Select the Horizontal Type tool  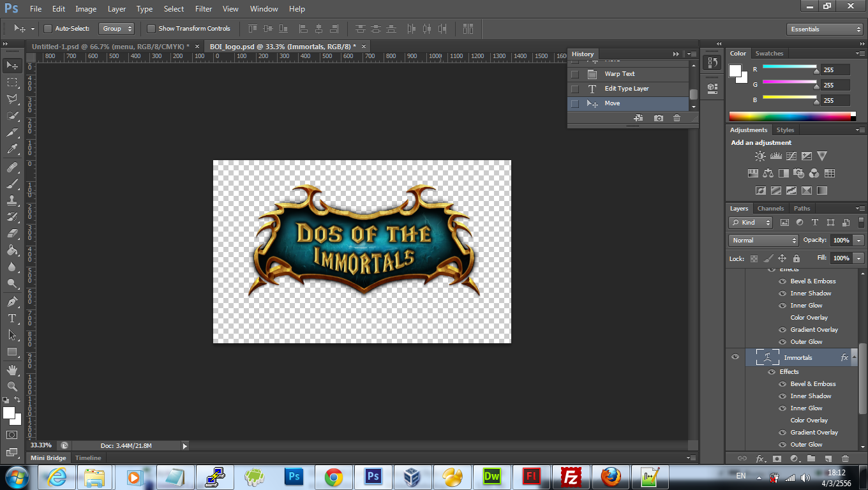click(11, 318)
